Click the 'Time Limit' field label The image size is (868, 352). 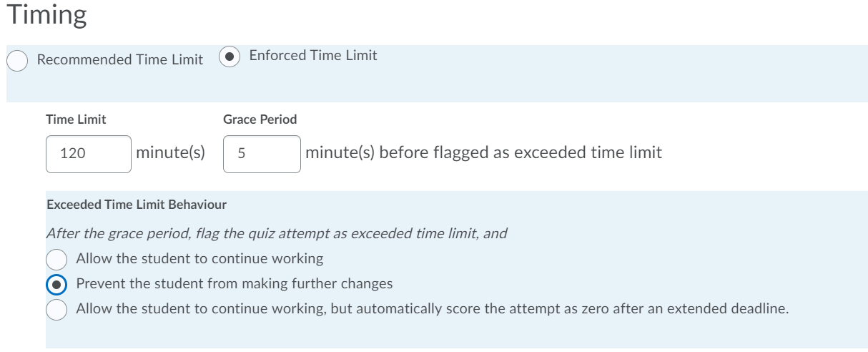pos(76,119)
